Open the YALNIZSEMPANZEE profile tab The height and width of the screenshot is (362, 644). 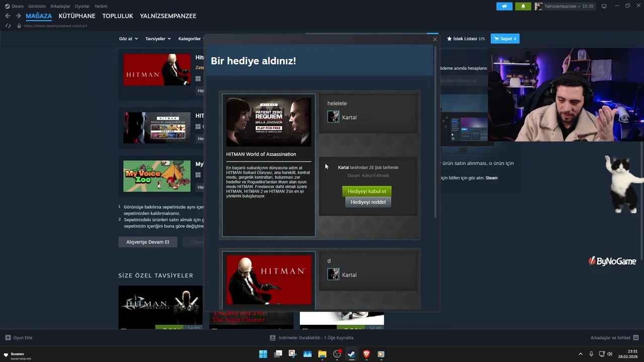coord(168,16)
